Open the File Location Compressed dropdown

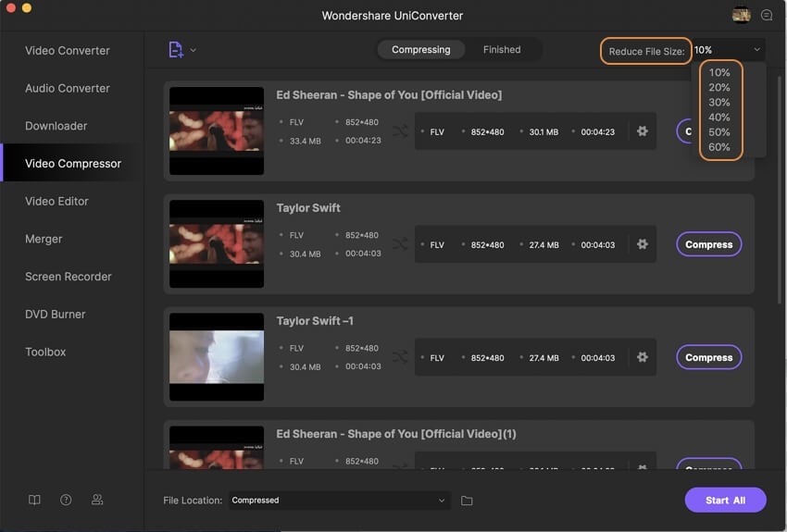[339, 500]
